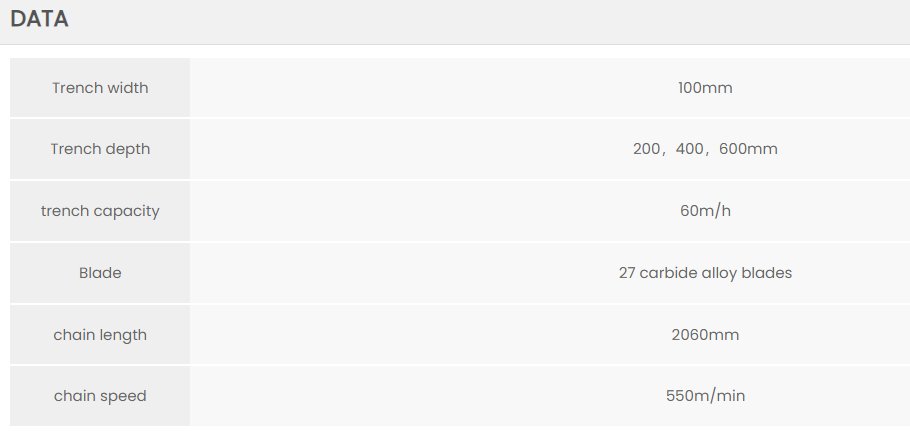Select the chain speed label cell
Viewport: 910px width, 436px height.
point(100,396)
